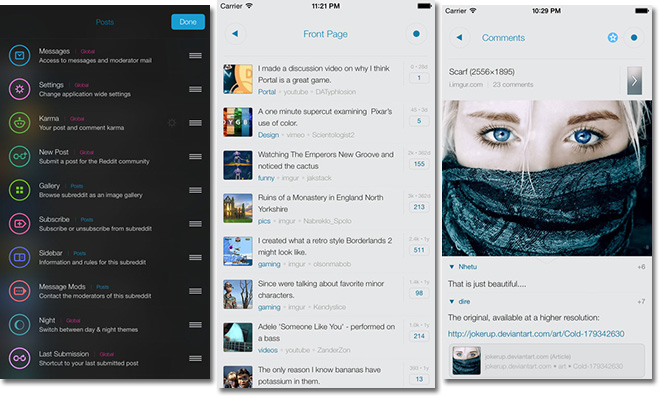Open the Design subreddit link
Image resolution: width=660 pixels, height=396 pixels.
point(268,135)
